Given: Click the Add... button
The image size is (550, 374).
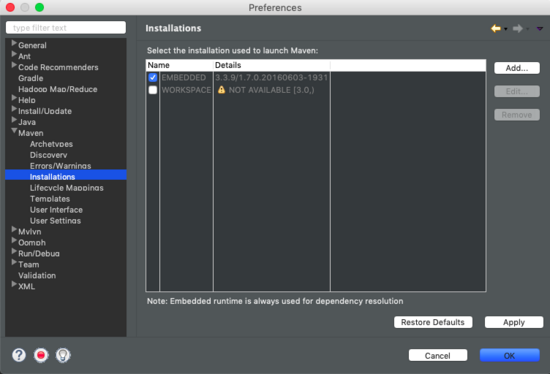Looking at the screenshot, I should tap(517, 68).
